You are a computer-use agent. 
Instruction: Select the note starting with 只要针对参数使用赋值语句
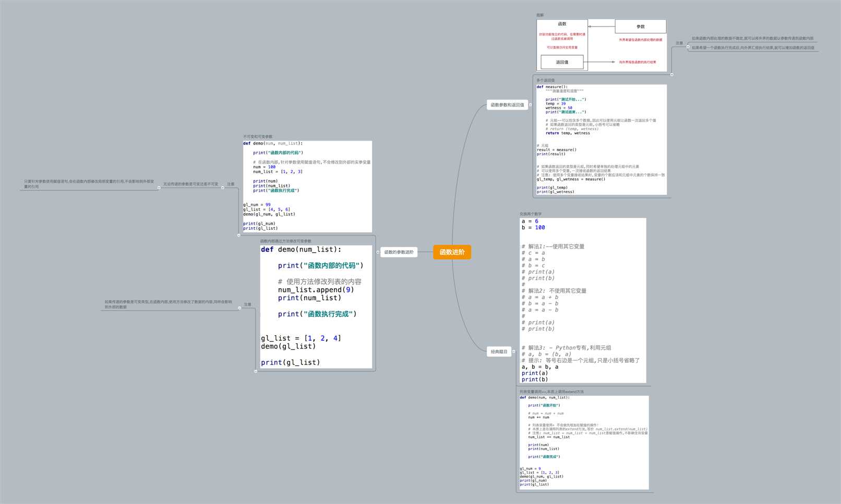click(89, 184)
